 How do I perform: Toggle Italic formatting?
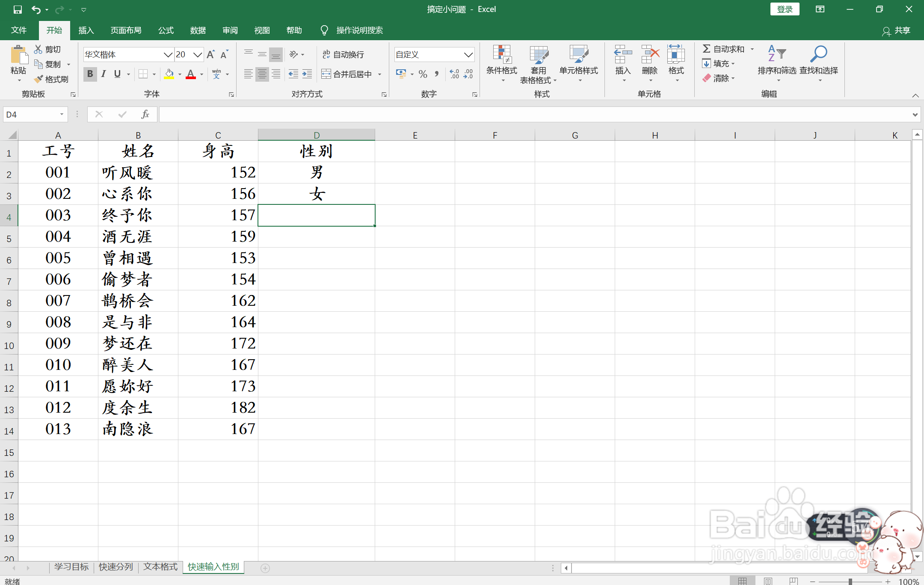coord(104,74)
